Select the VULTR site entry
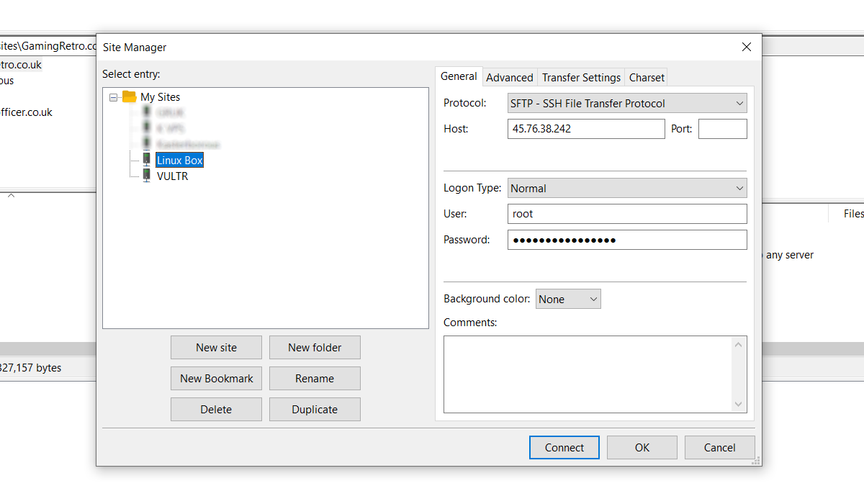This screenshot has width=864, height=504. (172, 176)
